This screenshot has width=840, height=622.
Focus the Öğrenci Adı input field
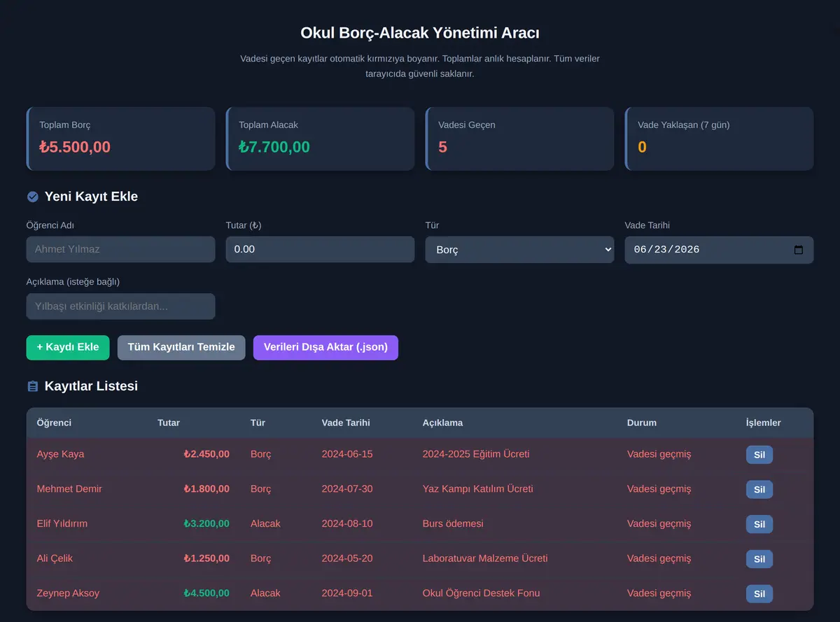(120, 249)
